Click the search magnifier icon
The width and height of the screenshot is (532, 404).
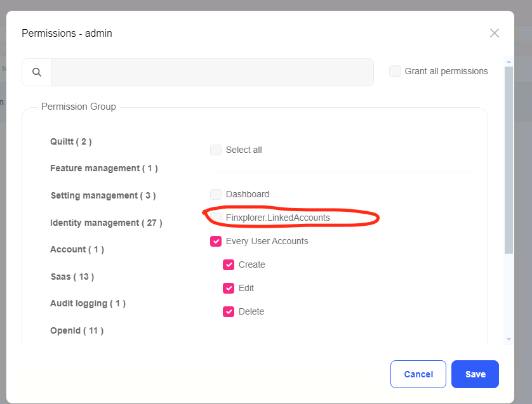click(x=37, y=72)
